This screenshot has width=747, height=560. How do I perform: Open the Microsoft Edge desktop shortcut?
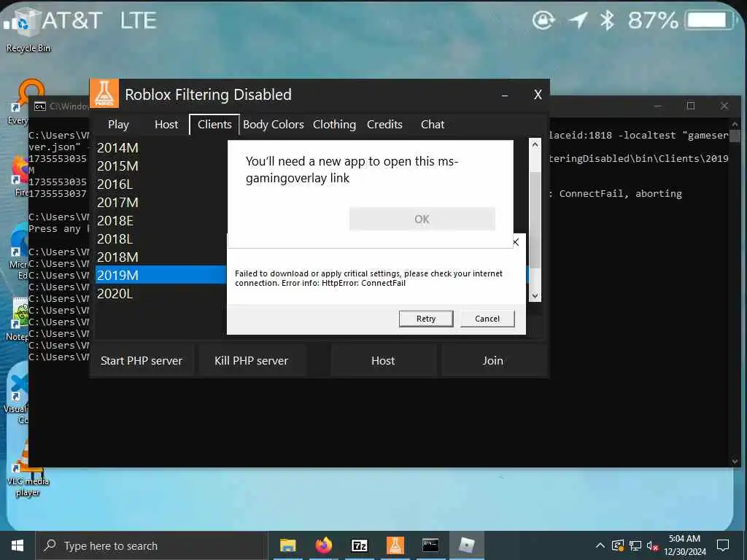[18, 252]
